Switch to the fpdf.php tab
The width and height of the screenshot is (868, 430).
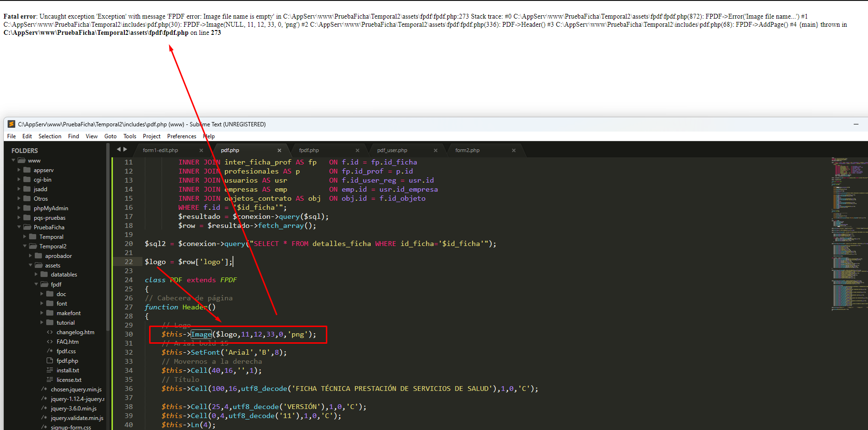(309, 150)
